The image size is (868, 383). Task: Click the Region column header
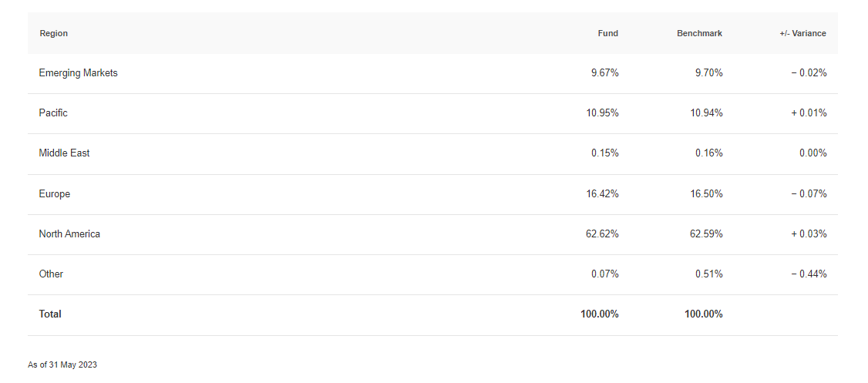pyautogui.click(x=54, y=33)
